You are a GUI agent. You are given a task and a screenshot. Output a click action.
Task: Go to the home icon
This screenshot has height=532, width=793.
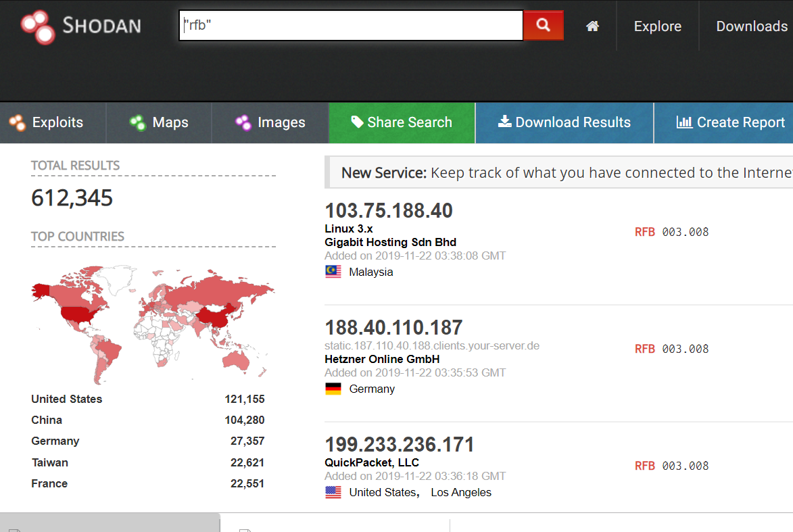(x=592, y=26)
